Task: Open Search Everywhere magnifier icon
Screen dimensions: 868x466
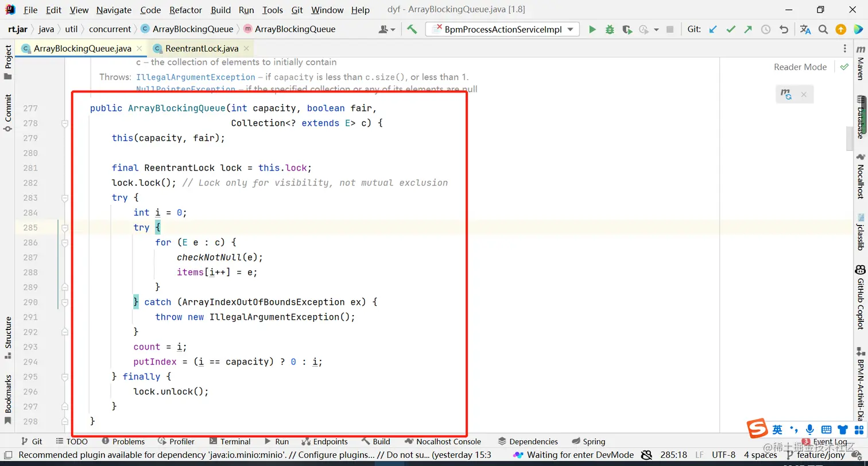Action: [823, 29]
